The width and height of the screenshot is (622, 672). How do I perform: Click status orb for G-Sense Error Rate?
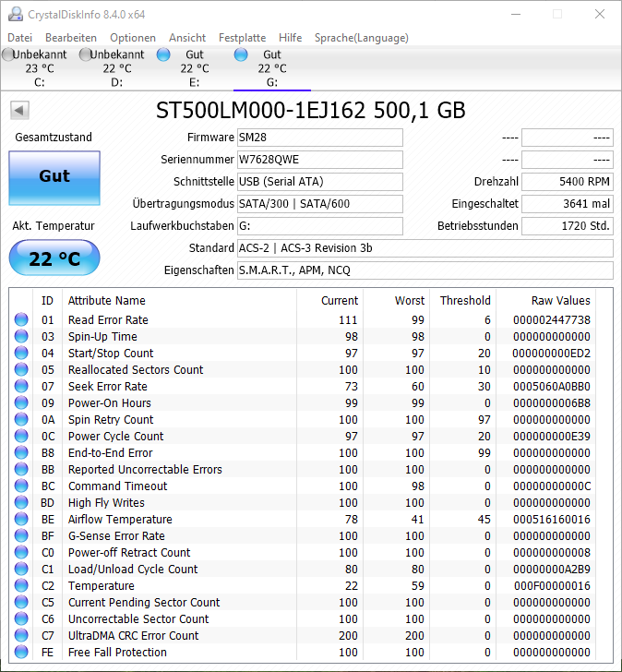[21, 535]
